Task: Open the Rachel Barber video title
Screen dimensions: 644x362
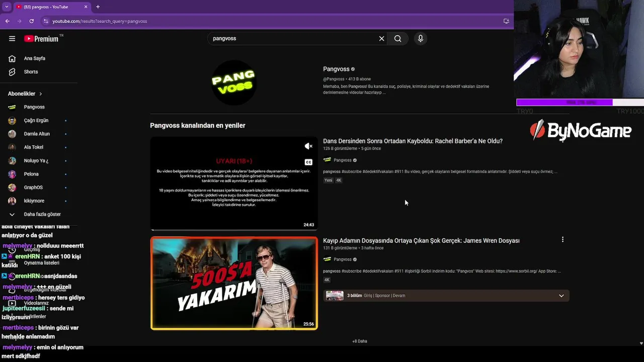Action: (x=413, y=141)
